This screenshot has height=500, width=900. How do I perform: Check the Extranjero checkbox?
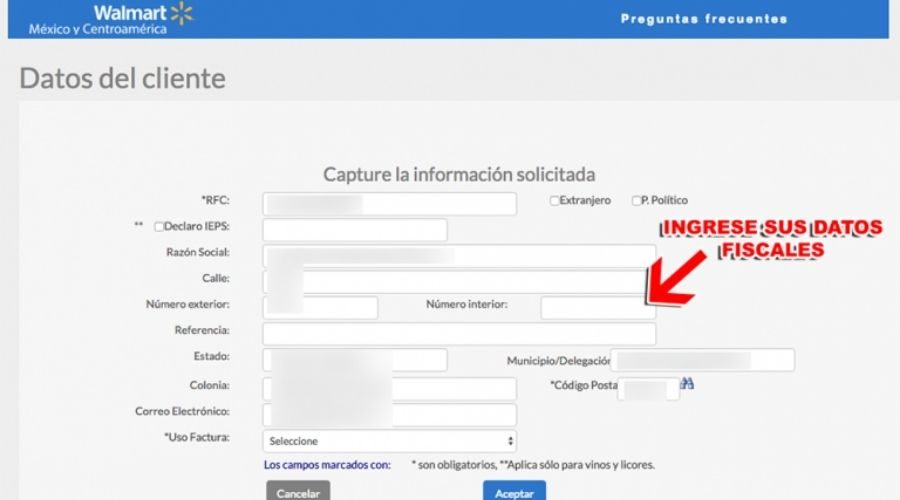tap(555, 201)
